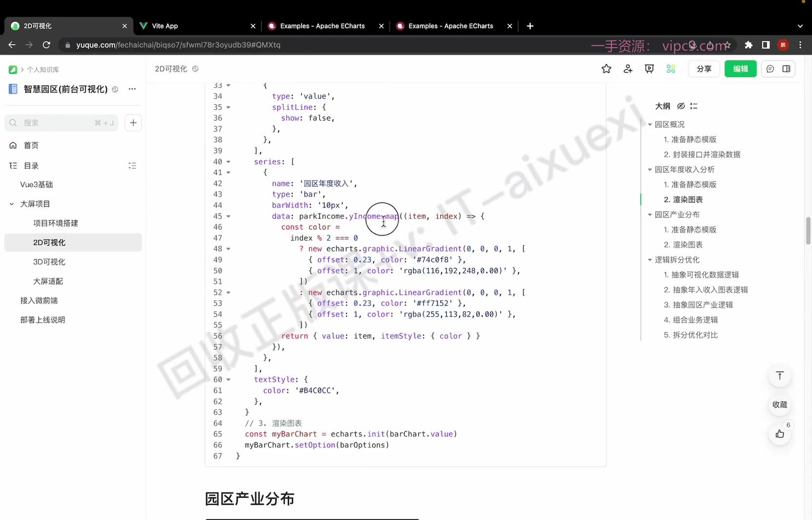812x520 pixels.
Task: Open a new browser tab
Action: click(x=530, y=26)
